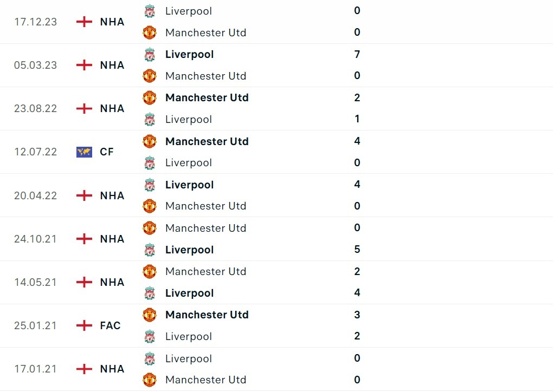Click Manchester Utd crest in 24.10.21 match
The width and height of the screenshot is (554, 392).
[150, 228]
